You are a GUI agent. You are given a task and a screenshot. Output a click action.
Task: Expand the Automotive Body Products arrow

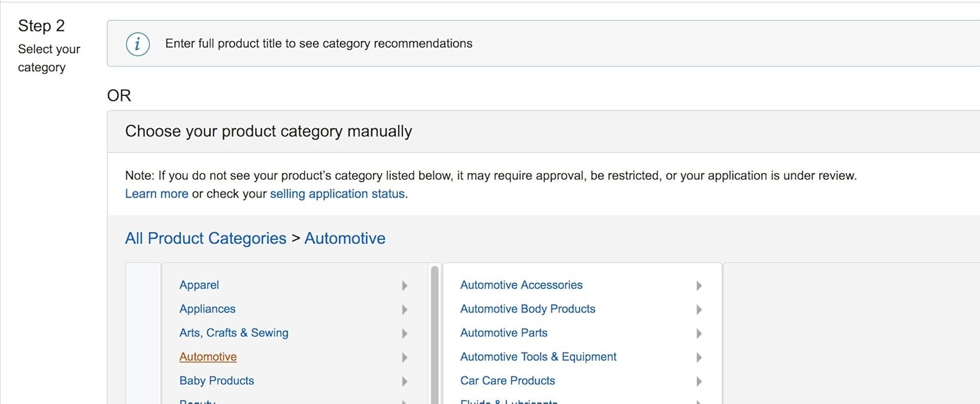699,309
